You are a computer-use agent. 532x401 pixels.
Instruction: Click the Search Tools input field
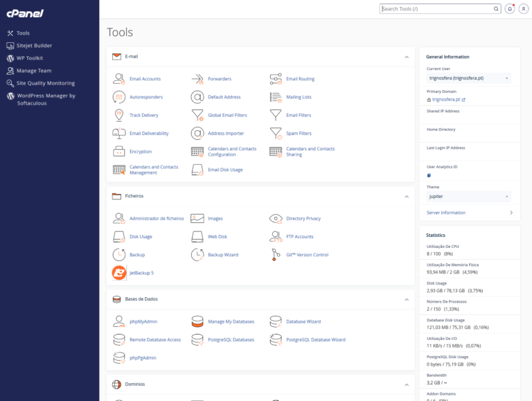pos(436,9)
